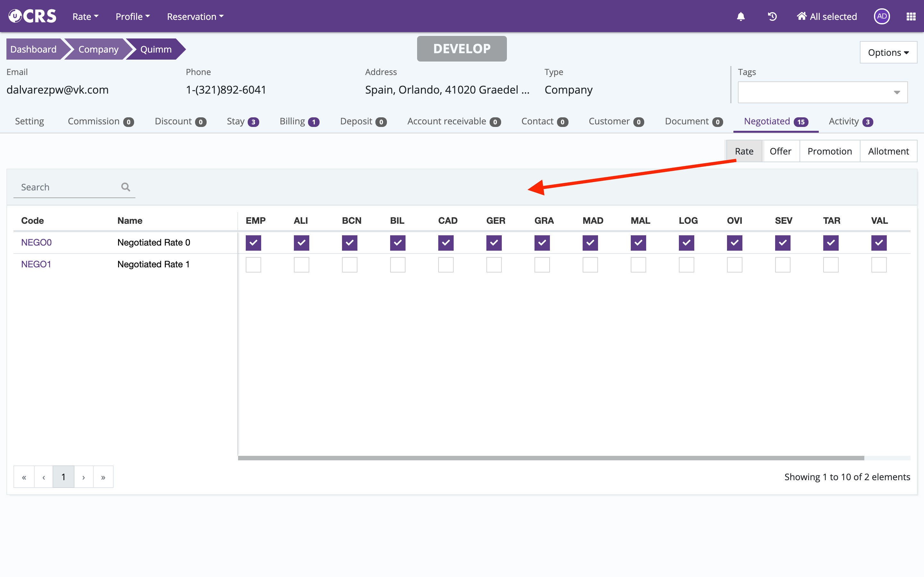Open the Tags dropdown
This screenshot has width=924, height=577.
pos(822,92)
